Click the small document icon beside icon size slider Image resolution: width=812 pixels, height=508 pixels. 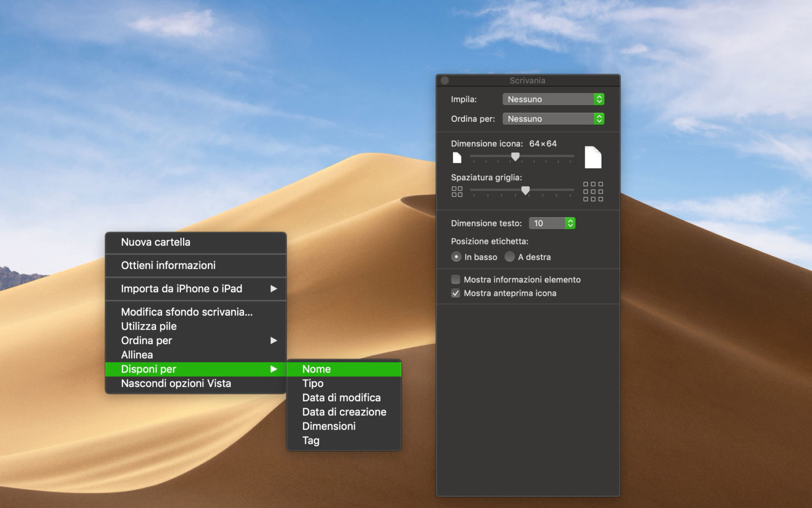pyautogui.click(x=457, y=158)
